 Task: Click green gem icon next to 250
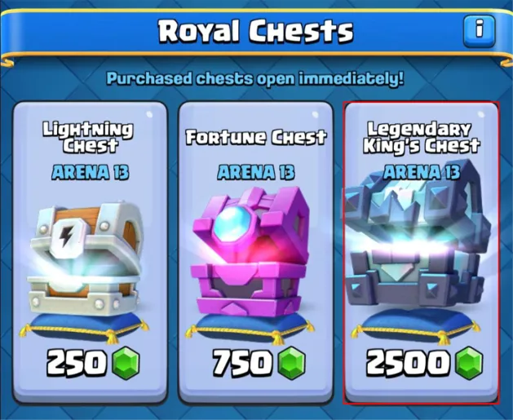coord(126,364)
